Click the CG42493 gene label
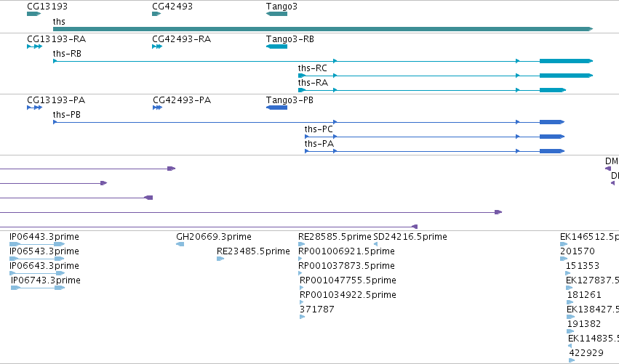The height and width of the screenshot is (364, 619). (x=172, y=7)
